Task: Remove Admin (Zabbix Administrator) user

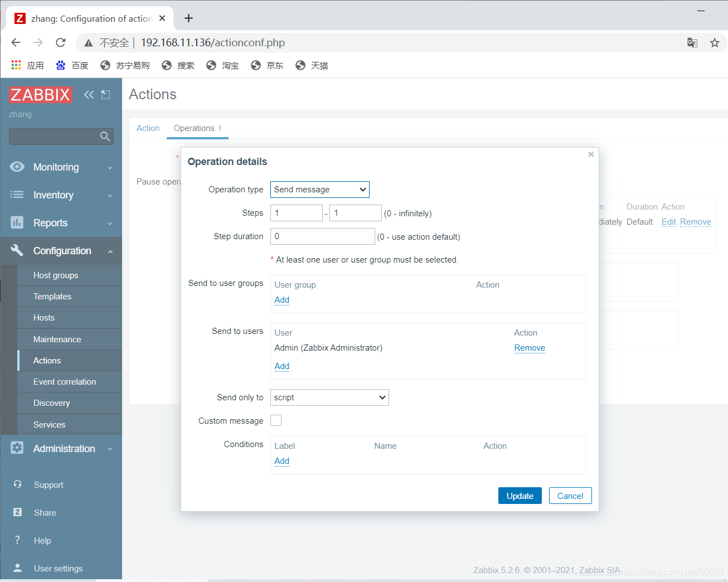Action: click(530, 348)
